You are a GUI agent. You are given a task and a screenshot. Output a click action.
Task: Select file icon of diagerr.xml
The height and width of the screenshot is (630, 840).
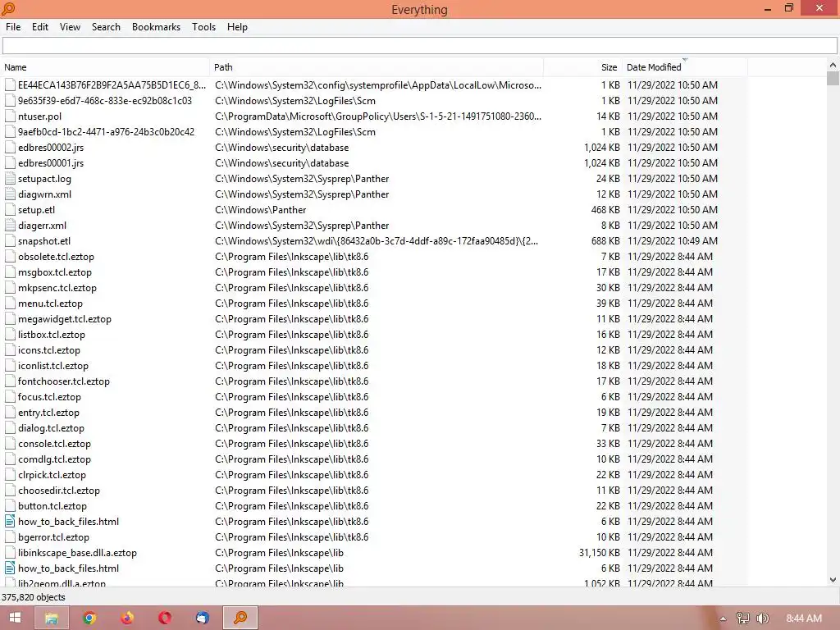click(x=10, y=225)
